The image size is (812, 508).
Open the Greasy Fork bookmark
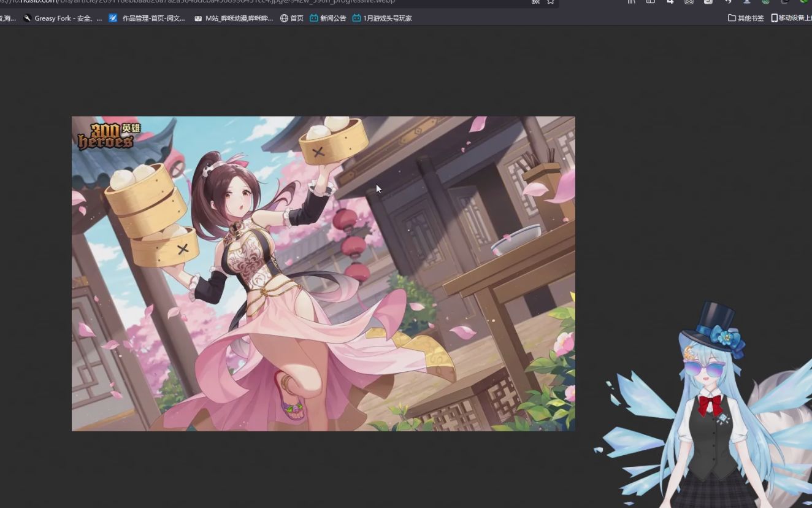click(63, 18)
